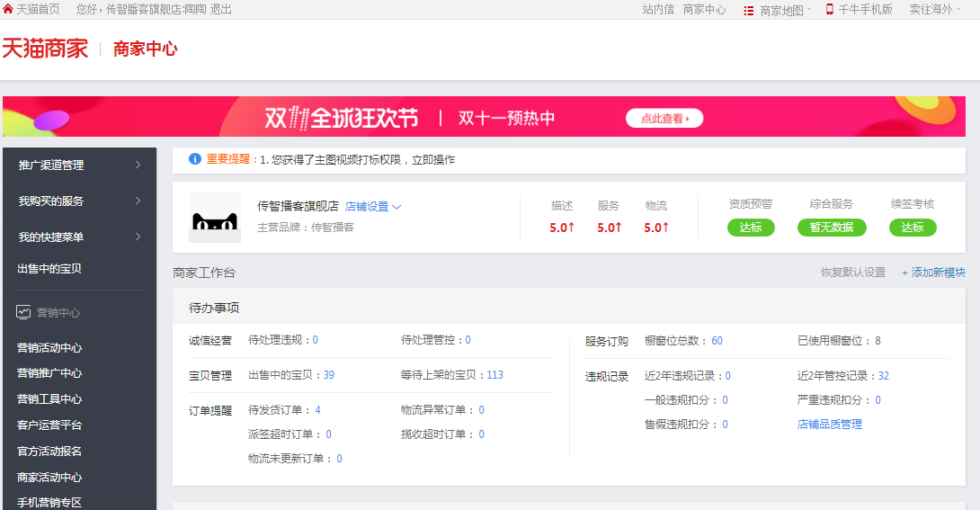The image size is (980, 510).
Task: Click 待处理违规 count 0
Action: click(315, 339)
